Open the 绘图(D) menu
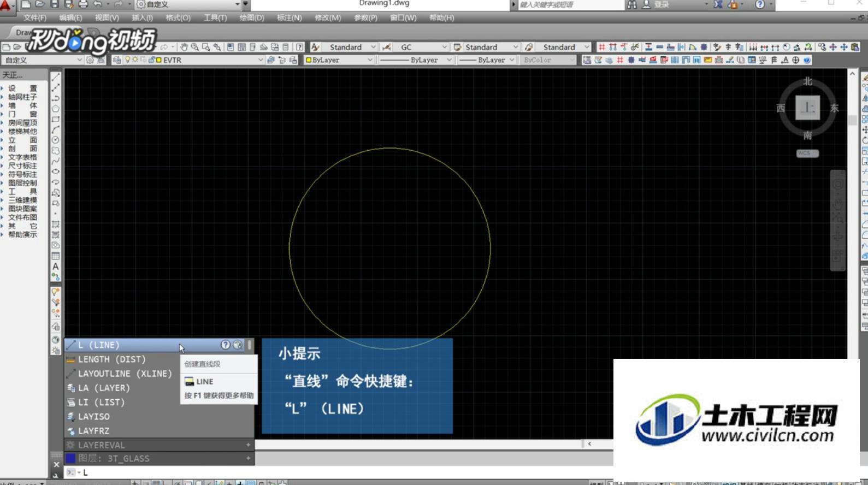868x485 pixels. click(252, 17)
